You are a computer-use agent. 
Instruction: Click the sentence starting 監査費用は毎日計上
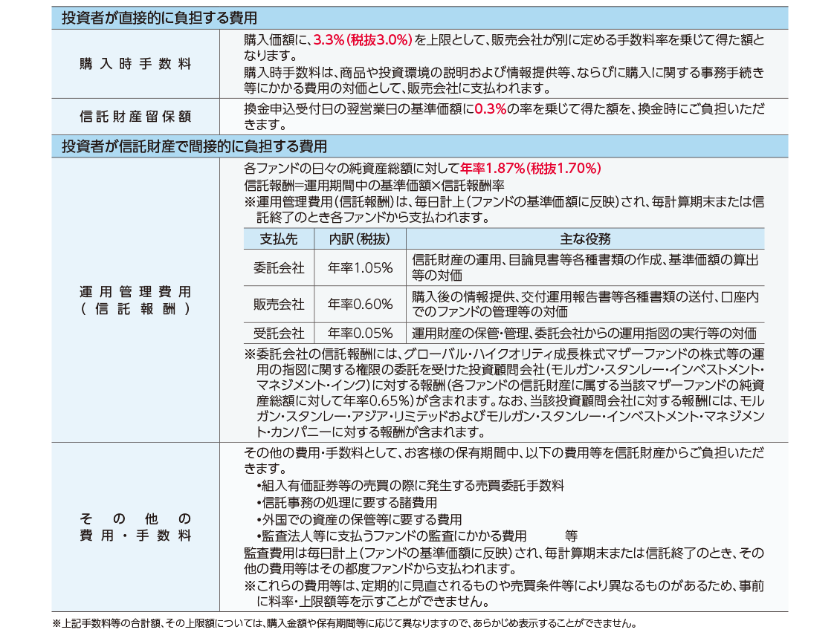coord(504,561)
